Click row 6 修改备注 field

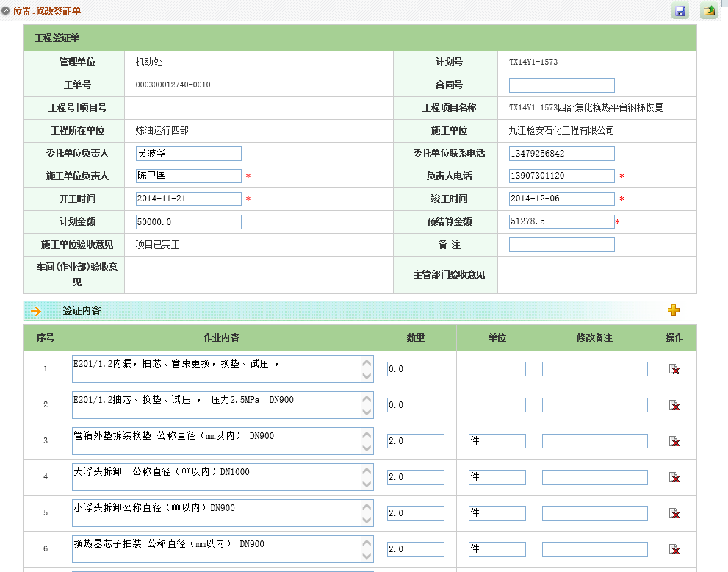pos(595,549)
